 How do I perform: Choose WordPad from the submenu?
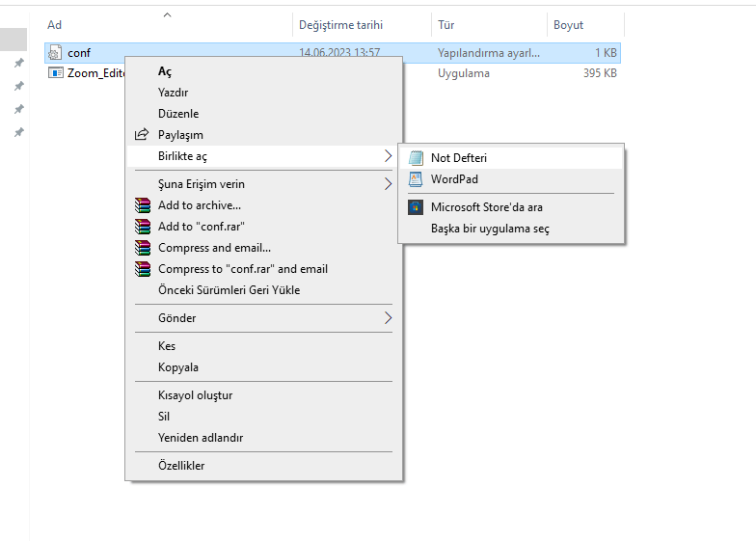click(x=511, y=179)
